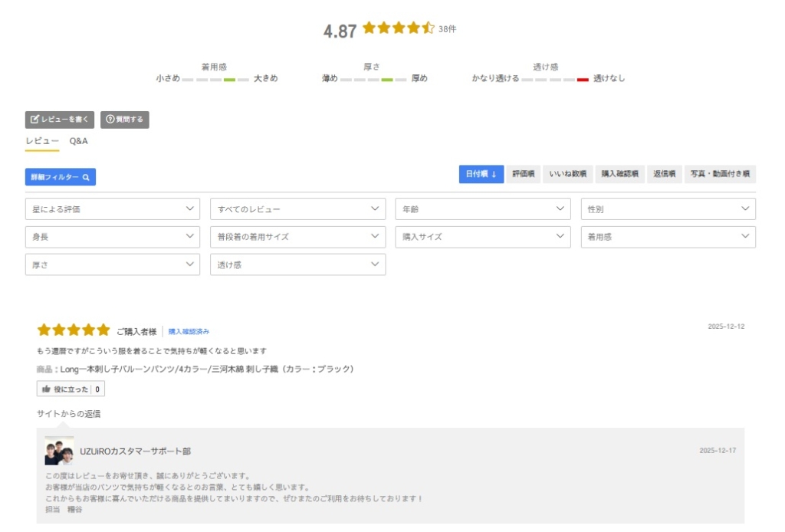Expand the 星による評価 dropdown

(113, 209)
